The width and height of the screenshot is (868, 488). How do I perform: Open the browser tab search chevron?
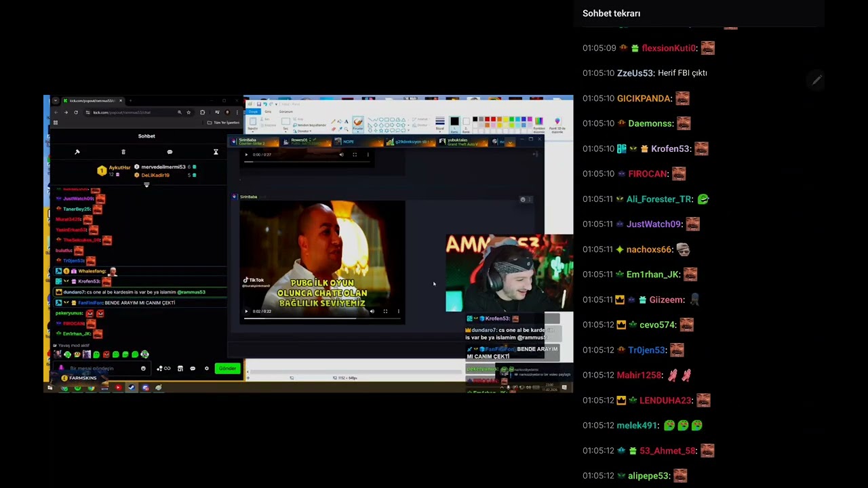click(56, 101)
